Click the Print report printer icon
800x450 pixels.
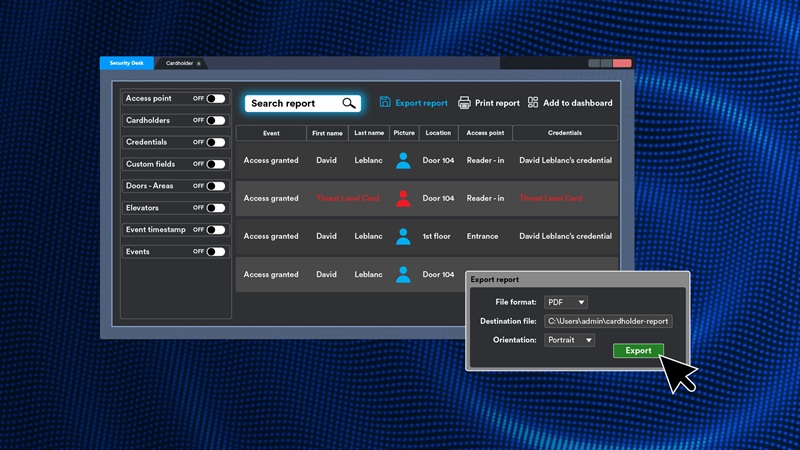click(464, 103)
